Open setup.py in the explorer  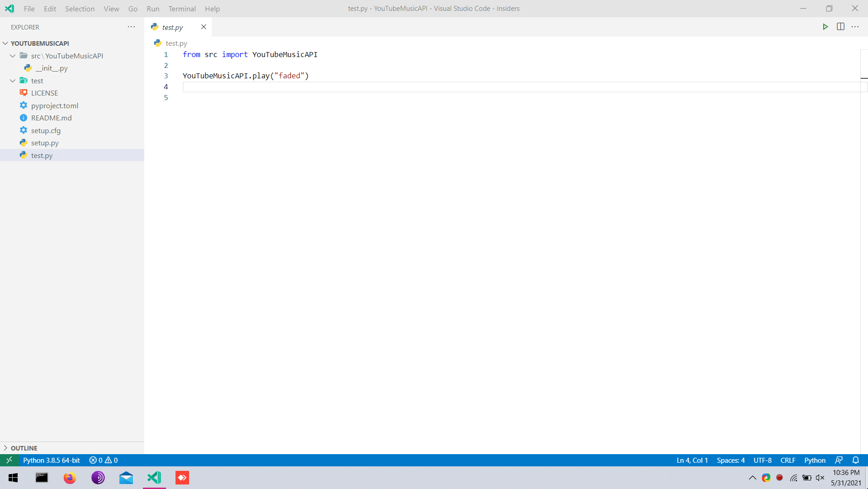(45, 143)
